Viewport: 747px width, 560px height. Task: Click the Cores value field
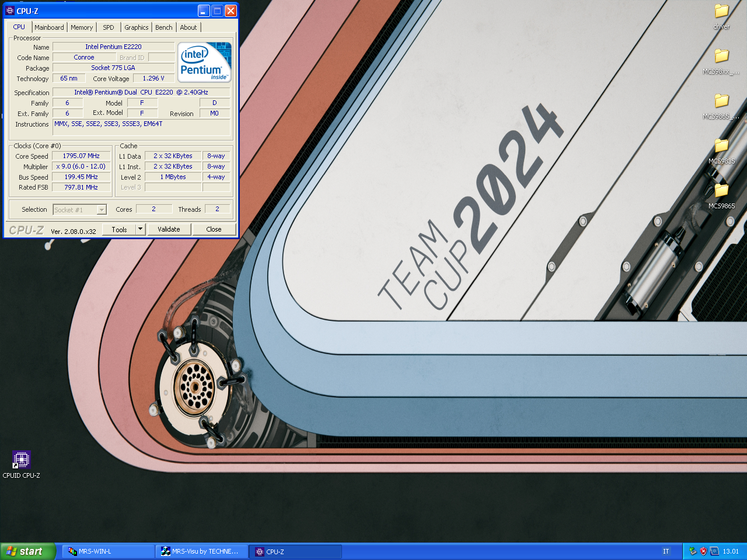tap(153, 209)
